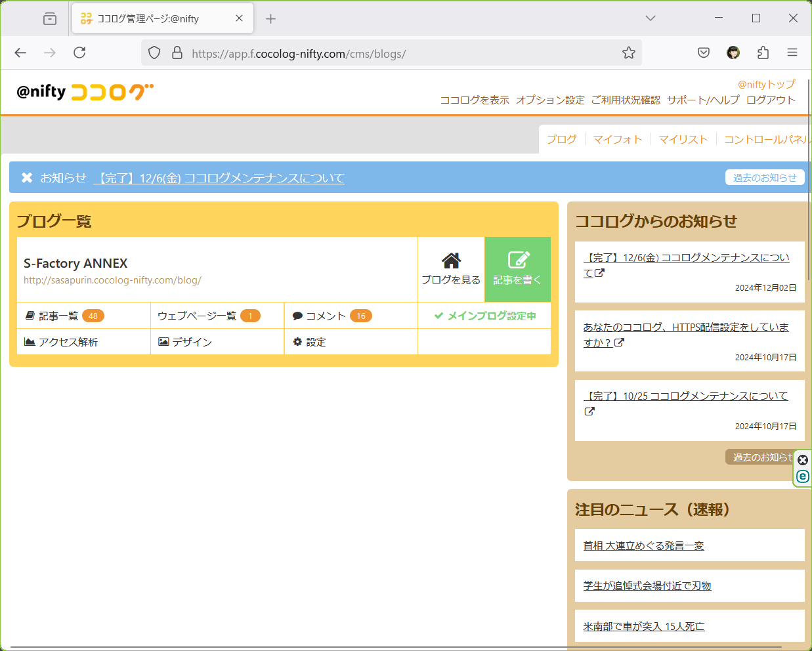Image resolution: width=812 pixels, height=651 pixels.
Task: Click the external link icon after HTTPS配信設定 notice
Action: (619, 343)
